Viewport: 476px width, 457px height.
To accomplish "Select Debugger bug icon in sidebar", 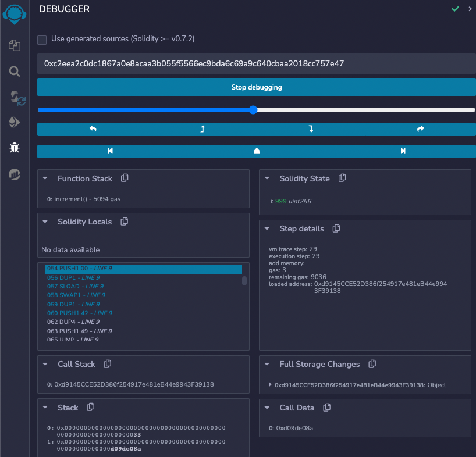I will pyautogui.click(x=15, y=148).
